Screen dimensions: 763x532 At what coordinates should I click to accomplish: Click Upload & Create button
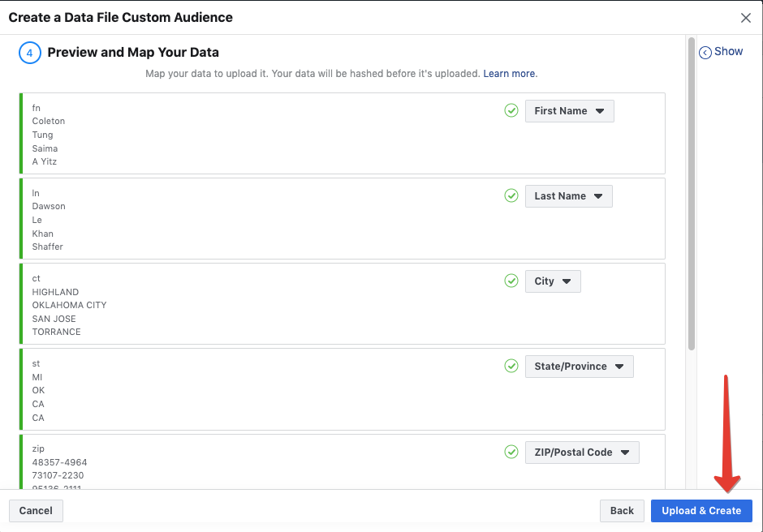point(701,511)
